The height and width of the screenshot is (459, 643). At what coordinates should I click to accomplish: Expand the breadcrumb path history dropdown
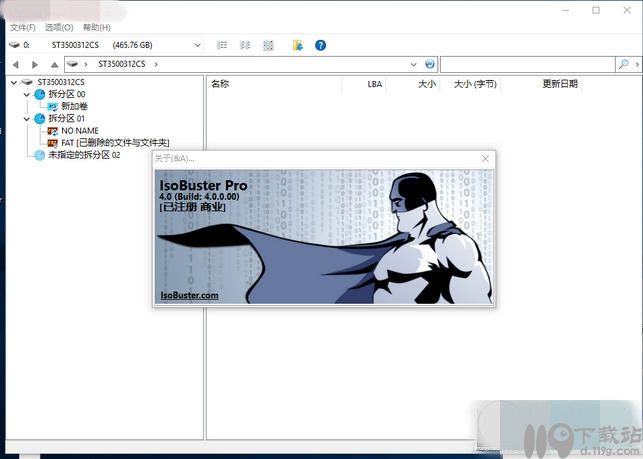tap(413, 64)
